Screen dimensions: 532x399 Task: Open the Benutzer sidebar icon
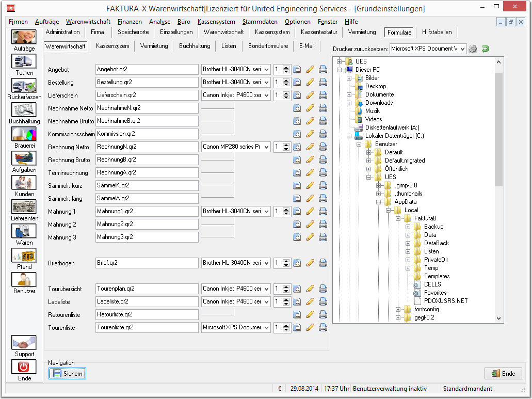[24, 280]
